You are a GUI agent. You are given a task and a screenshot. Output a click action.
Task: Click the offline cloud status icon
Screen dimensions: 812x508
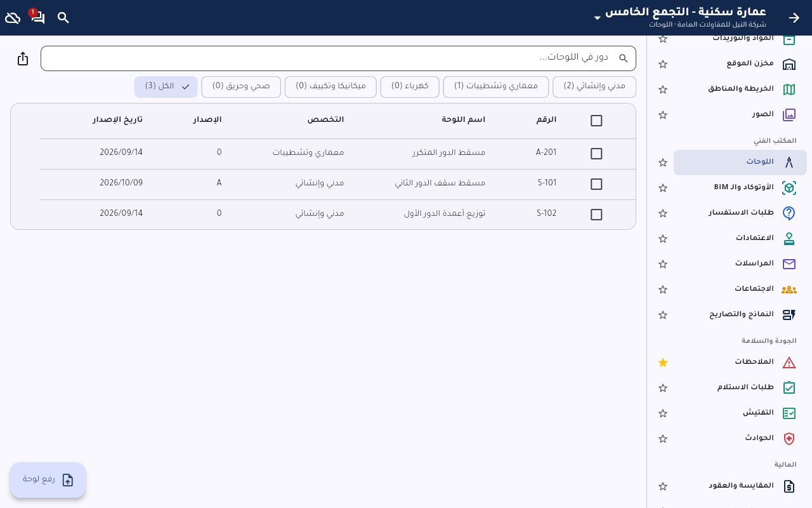point(13,18)
